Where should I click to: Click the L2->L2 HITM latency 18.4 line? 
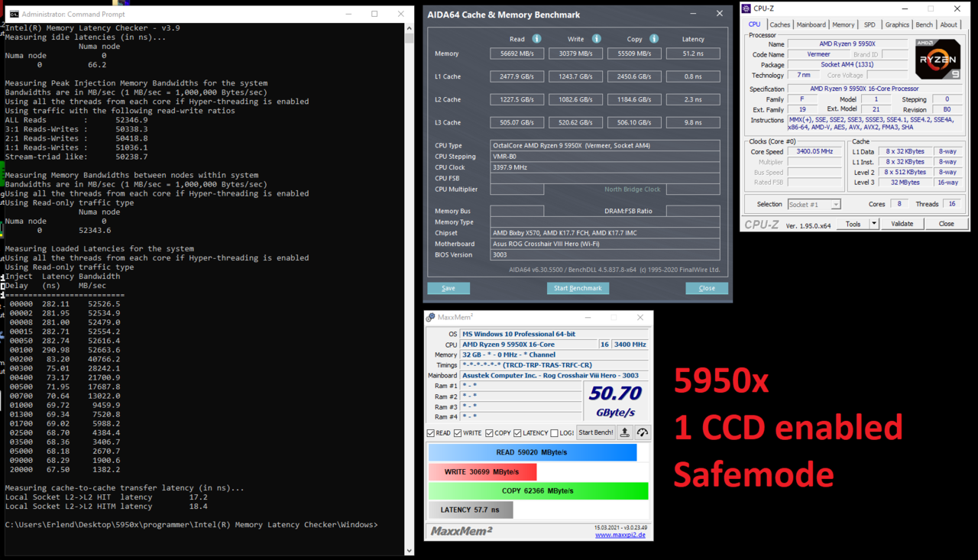tap(105, 507)
